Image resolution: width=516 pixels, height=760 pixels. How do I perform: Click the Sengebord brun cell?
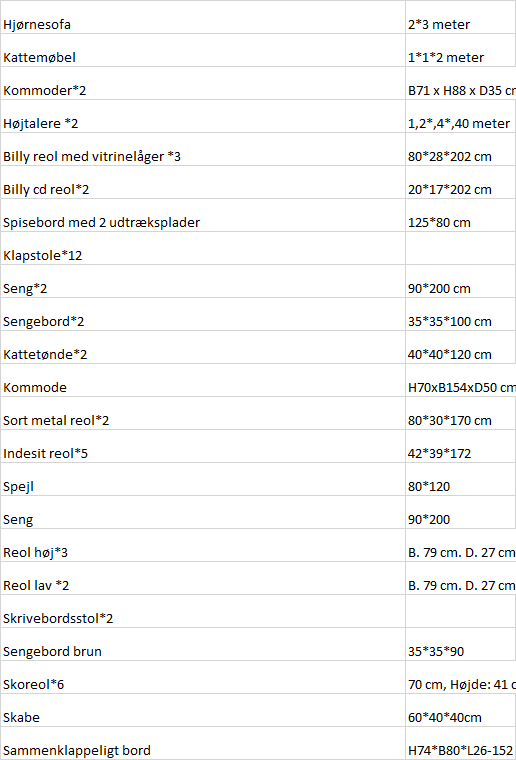click(x=203, y=644)
